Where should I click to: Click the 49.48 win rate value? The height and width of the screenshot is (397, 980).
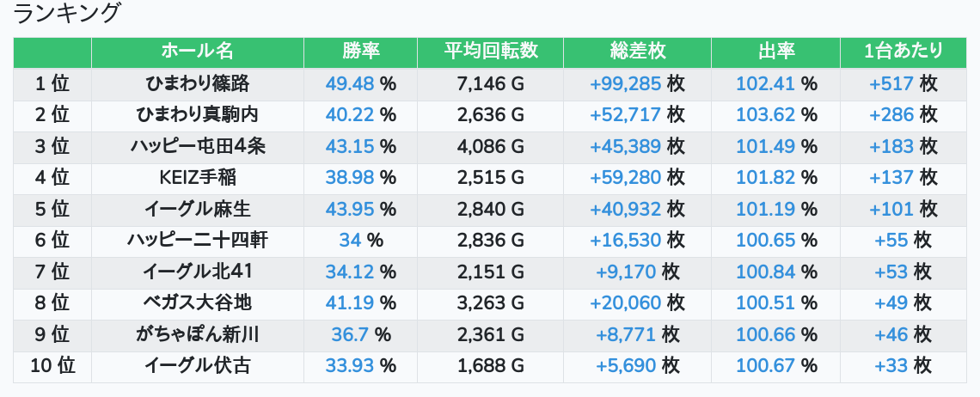click(351, 84)
